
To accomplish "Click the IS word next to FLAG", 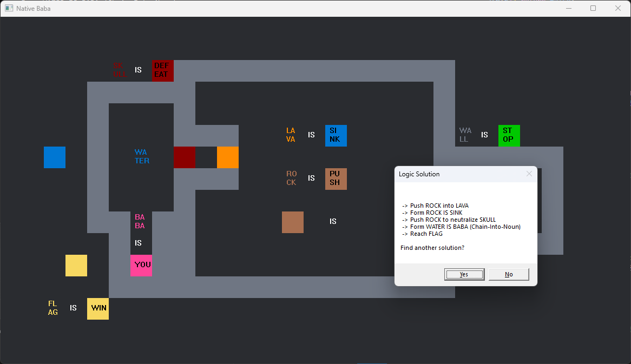I will click(73, 308).
